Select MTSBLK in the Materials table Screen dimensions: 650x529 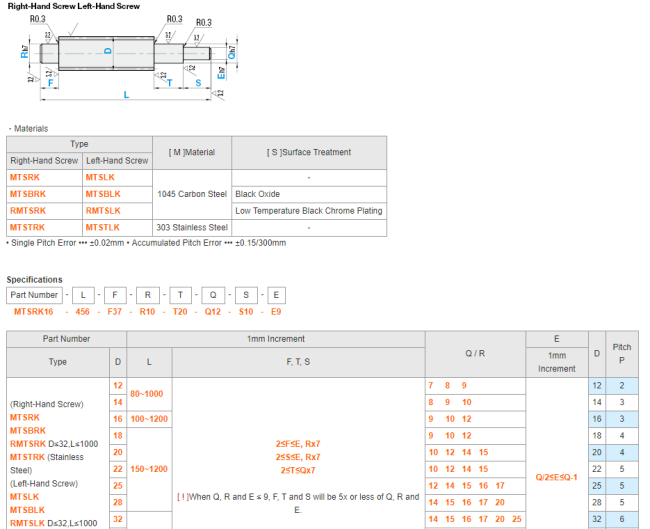[103, 194]
